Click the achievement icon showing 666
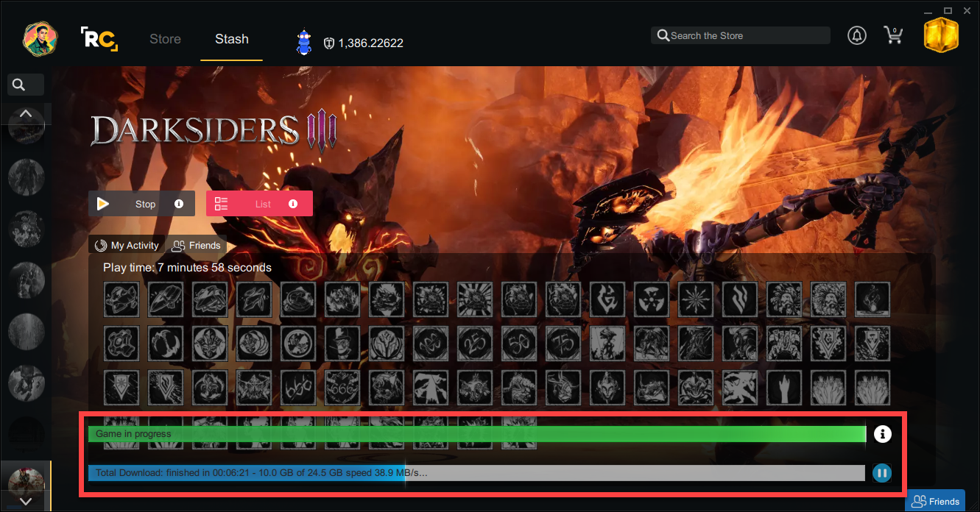 pyautogui.click(x=342, y=388)
